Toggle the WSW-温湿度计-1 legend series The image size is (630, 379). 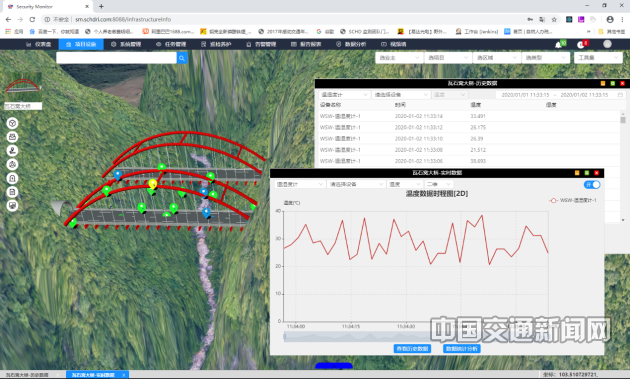[573, 200]
